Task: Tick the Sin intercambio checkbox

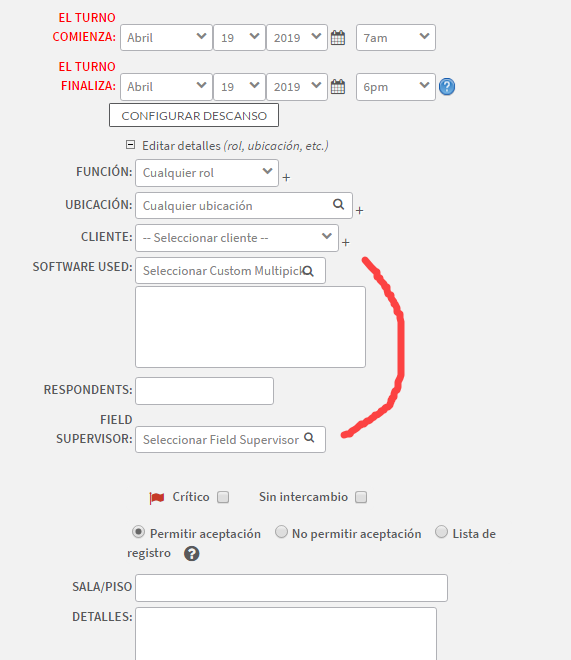Action: tap(361, 497)
